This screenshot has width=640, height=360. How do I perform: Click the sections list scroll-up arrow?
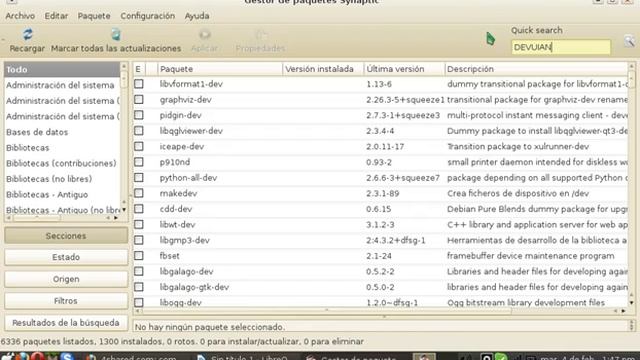(x=124, y=66)
